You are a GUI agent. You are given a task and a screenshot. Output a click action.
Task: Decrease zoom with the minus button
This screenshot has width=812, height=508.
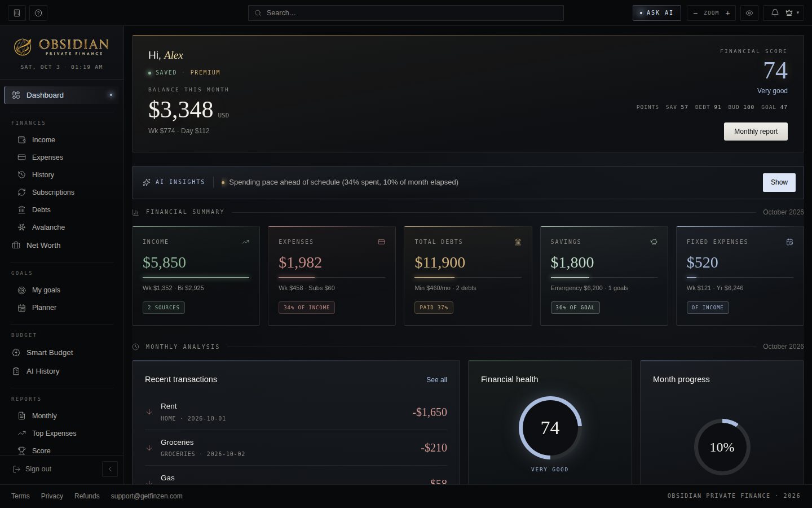click(695, 13)
